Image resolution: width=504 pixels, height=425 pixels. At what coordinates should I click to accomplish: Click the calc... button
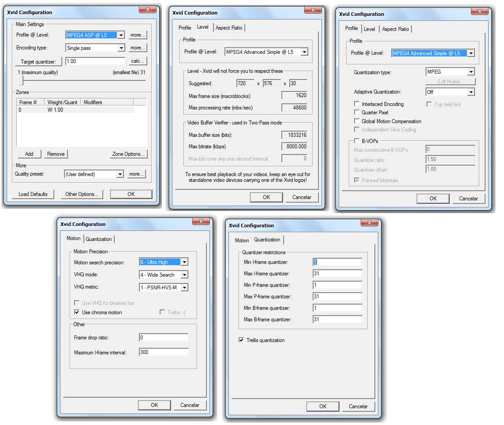[138, 61]
